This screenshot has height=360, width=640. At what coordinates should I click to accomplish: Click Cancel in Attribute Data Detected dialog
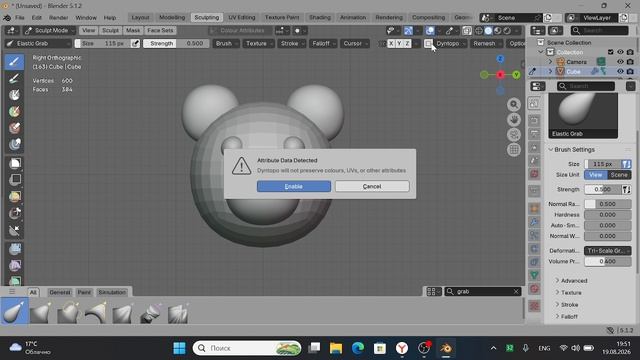pyautogui.click(x=372, y=187)
